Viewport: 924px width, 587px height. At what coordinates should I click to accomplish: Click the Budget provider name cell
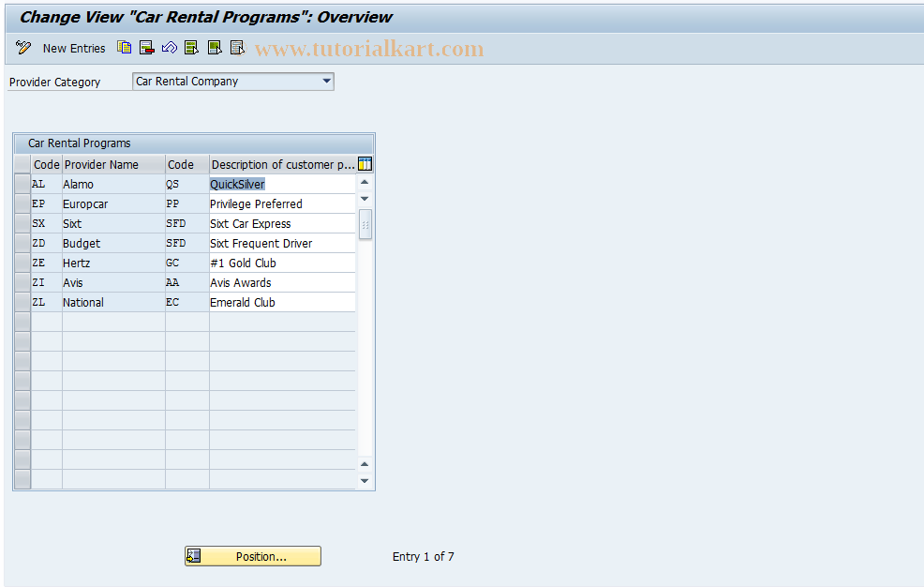113,244
